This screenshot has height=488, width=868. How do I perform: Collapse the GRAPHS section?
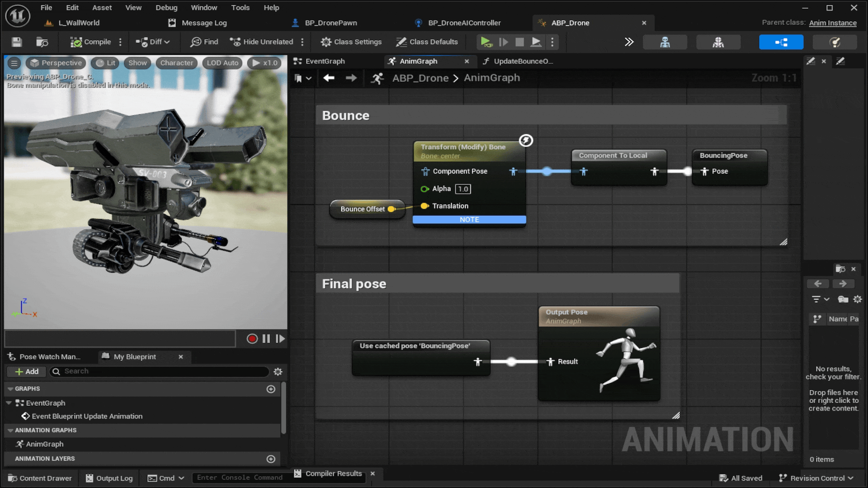[x=10, y=389]
